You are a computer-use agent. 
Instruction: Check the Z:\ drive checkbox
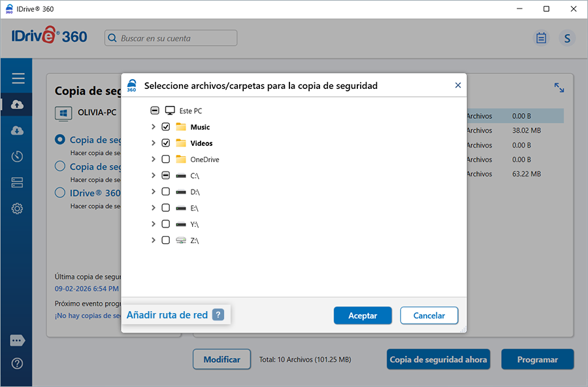(165, 240)
